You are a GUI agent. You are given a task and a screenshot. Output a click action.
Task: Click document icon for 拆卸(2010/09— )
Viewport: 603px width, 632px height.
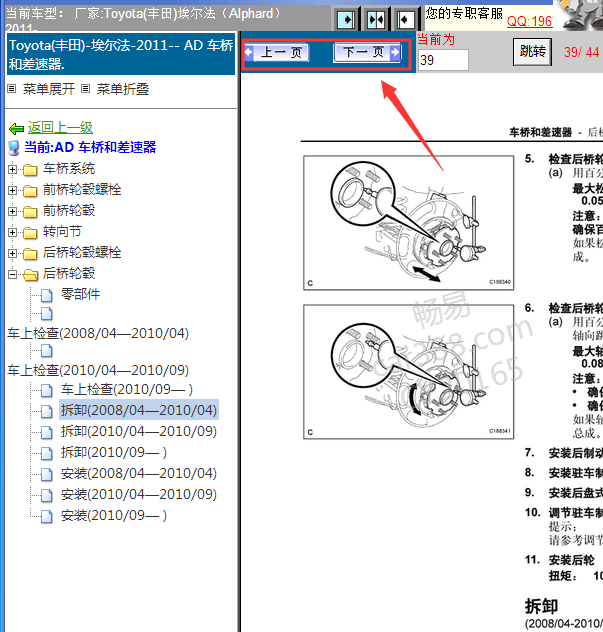(47, 453)
